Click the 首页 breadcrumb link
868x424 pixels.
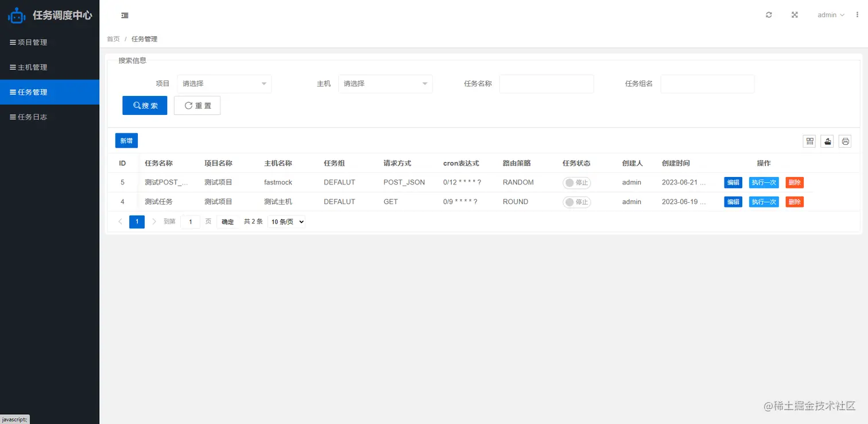pyautogui.click(x=113, y=39)
